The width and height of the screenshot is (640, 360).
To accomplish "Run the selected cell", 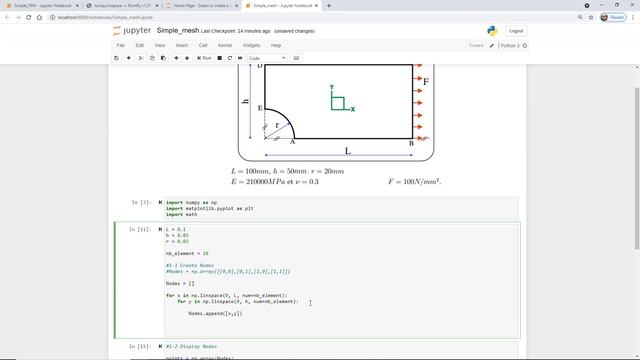I will pyautogui.click(x=204, y=58).
